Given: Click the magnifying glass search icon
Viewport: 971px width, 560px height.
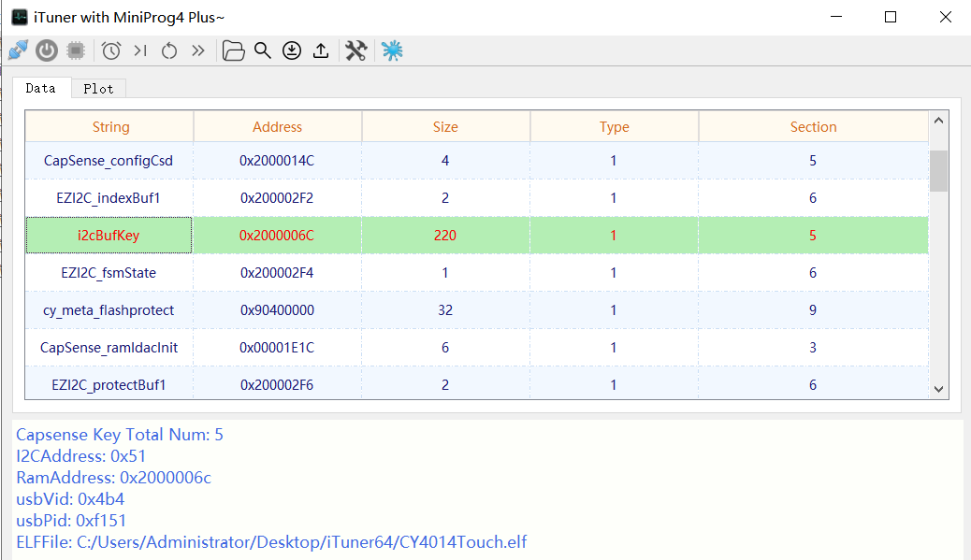Looking at the screenshot, I should 263,50.
